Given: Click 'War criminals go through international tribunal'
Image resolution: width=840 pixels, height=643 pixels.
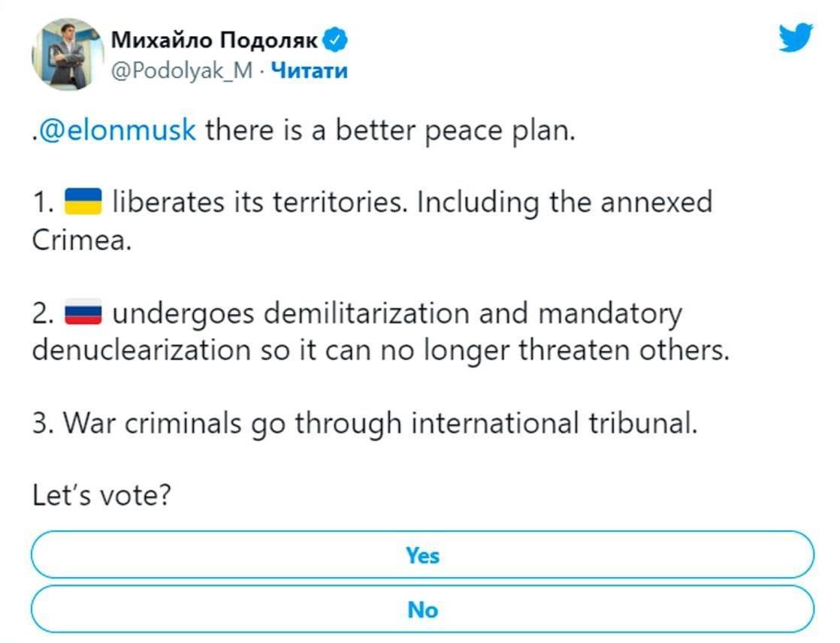Looking at the screenshot, I should [380, 424].
